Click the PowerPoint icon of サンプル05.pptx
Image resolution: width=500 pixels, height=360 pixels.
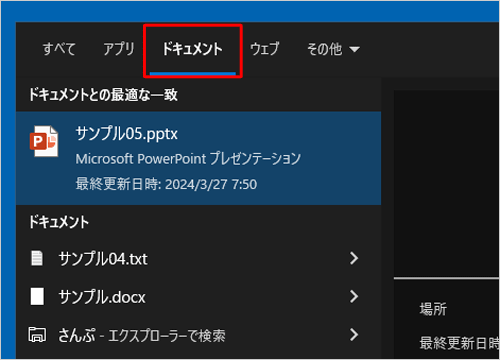point(44,141)
